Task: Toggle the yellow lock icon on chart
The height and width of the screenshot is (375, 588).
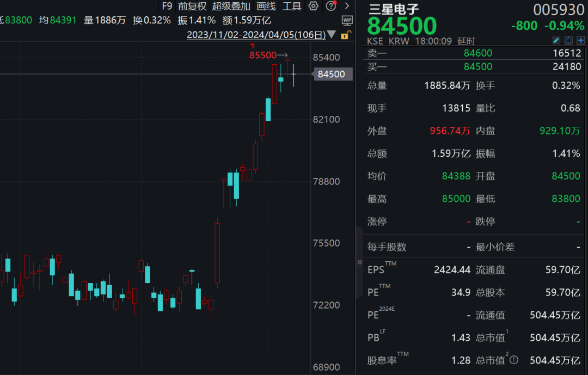Action: tap(345, 35)
